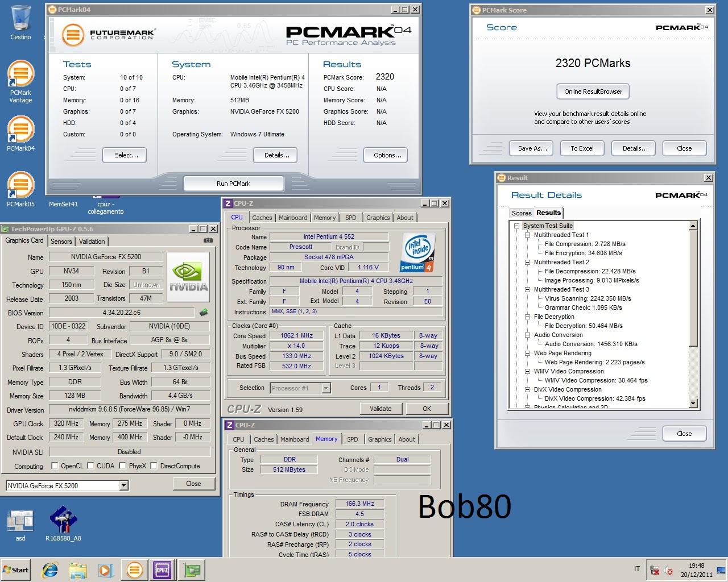The width and height of the screenshot is (728, 582).
Task: Open Windows Media Player from taskbar
Action: click(106, 570)
